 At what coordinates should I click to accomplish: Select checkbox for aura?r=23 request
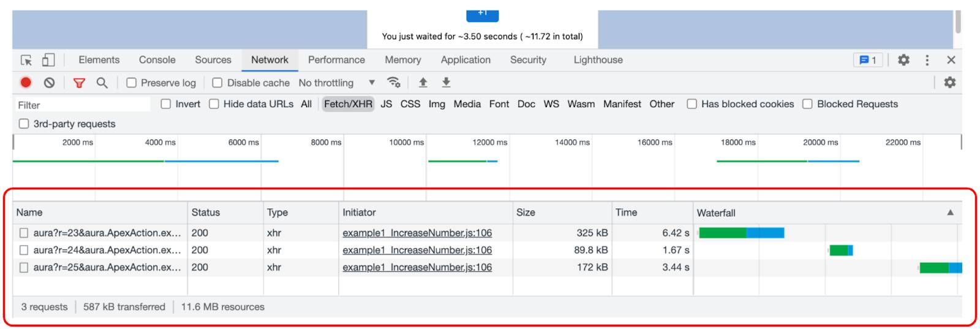click(24, 233)
